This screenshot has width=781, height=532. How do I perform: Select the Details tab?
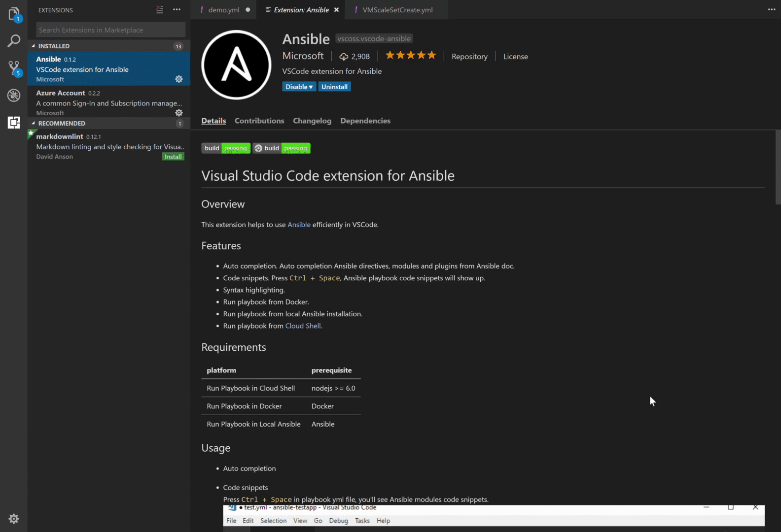tap(213, 121)
